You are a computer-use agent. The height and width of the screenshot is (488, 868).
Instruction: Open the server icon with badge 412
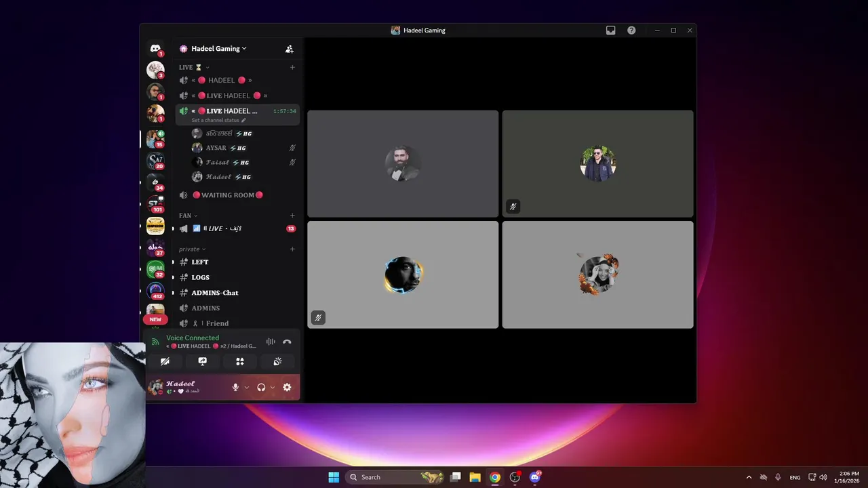pos(155,291)
